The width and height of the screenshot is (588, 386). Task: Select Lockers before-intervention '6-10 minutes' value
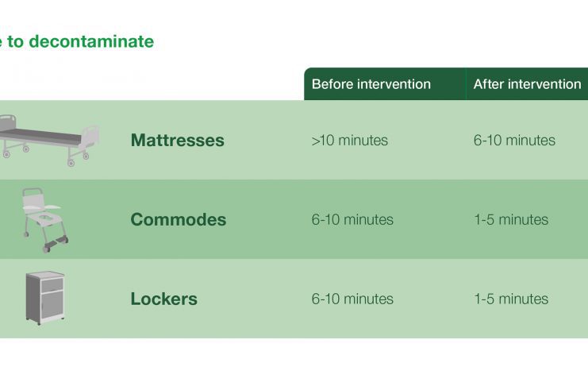click(x=352, y=299)
